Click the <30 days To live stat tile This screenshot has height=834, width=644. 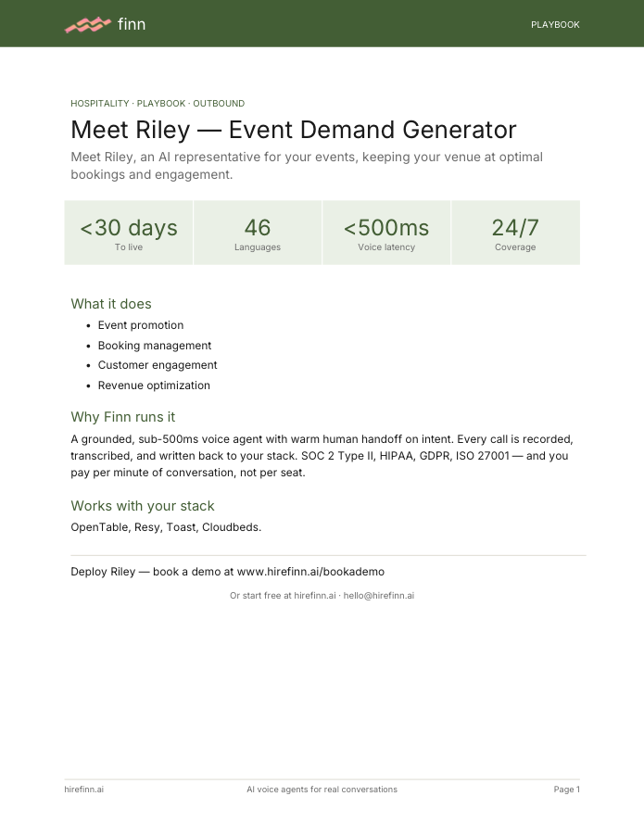coord(129,233)
